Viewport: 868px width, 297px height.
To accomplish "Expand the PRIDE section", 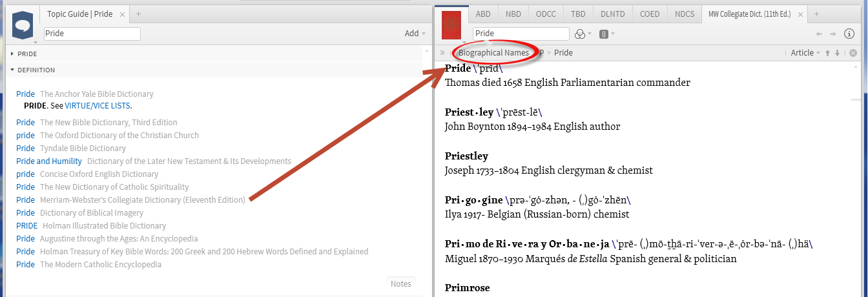I will click(12, 54).
